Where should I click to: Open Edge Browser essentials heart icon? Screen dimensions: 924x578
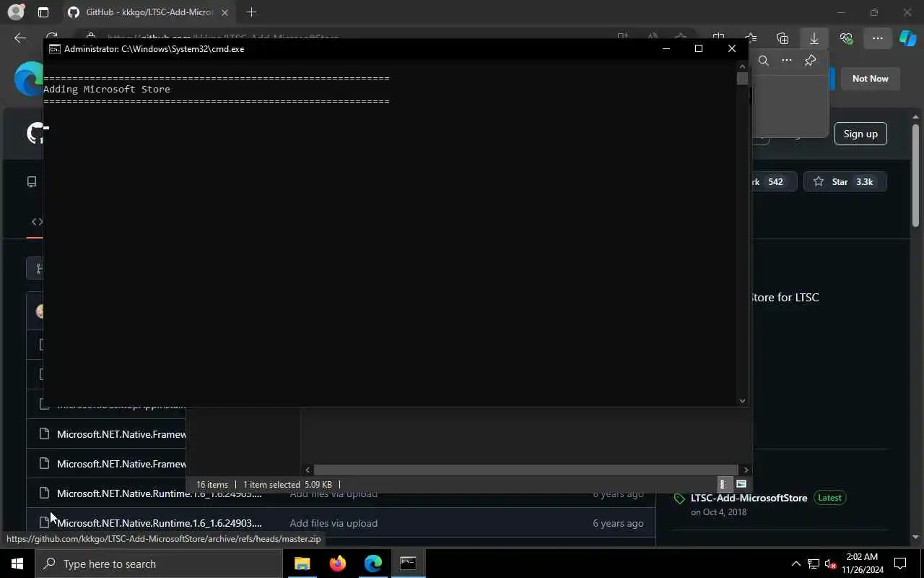846,38
